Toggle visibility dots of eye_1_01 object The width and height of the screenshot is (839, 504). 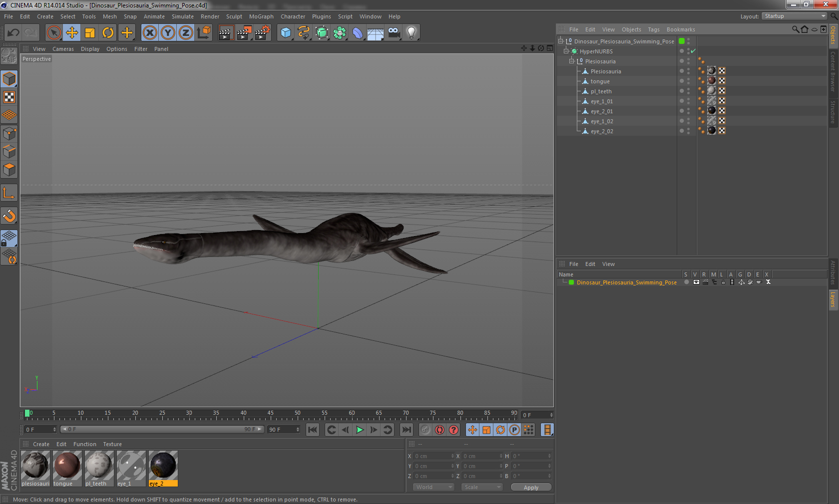point(688,101)
